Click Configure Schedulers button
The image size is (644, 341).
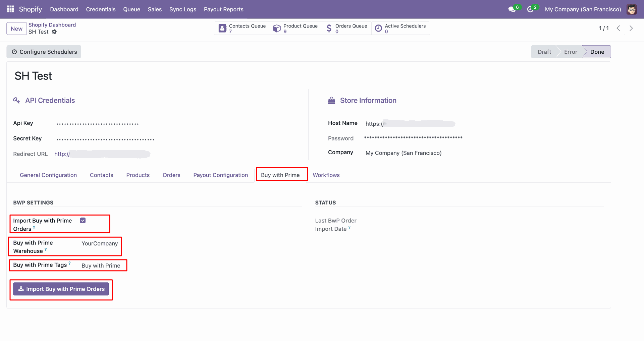[44, 52]
